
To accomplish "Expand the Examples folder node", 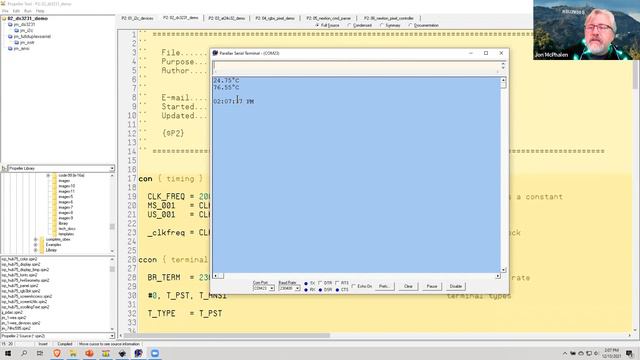I will pyautogui.click(x=36, y=245).
